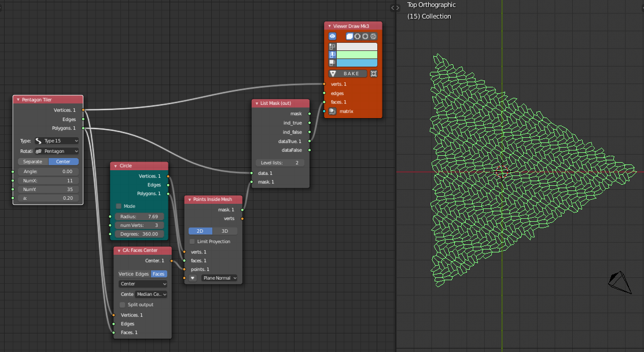Collapse the List Mask (out) node
Viewport: 644px width, 352px height.
256,103
